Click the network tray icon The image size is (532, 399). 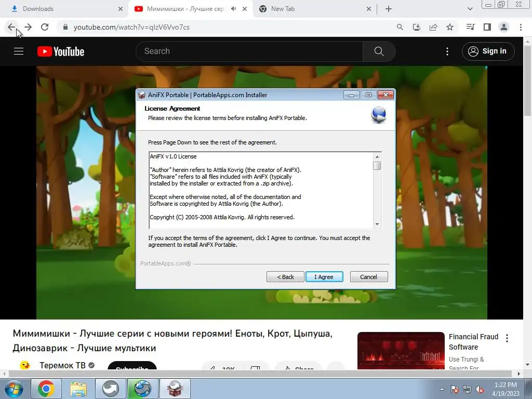pos(467,389)
